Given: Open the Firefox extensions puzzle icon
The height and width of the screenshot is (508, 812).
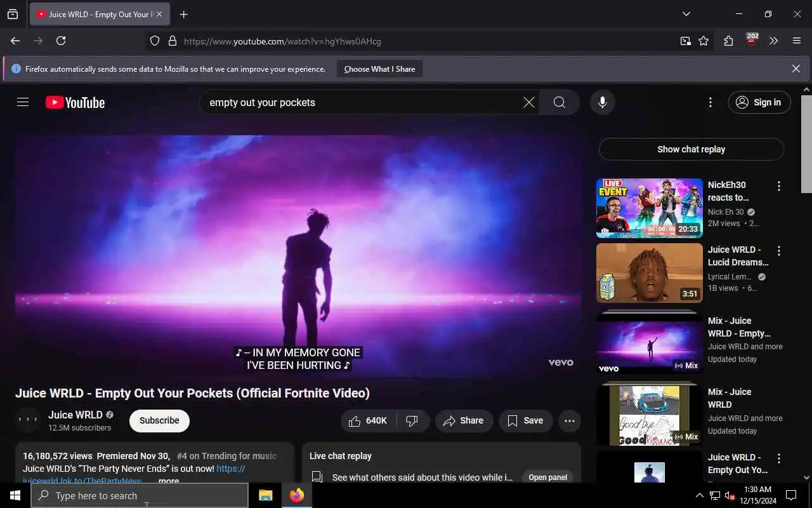Looking at the screenshot, I should 728,41.
